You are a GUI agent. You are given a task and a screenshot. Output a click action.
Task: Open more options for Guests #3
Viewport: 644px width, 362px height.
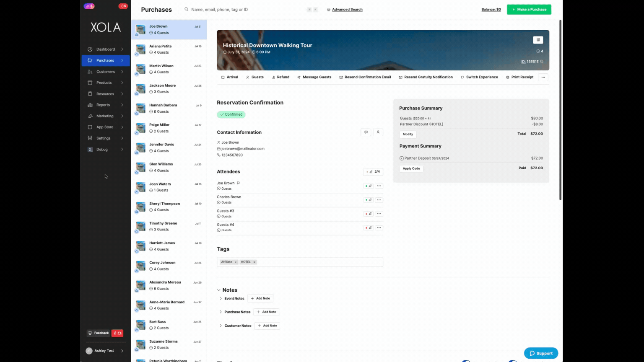point(379,214)
